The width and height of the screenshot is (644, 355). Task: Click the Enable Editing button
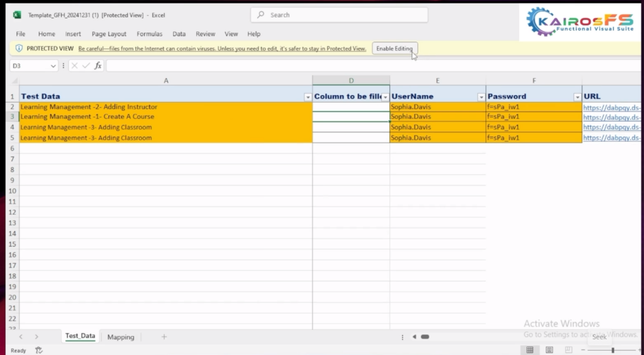click(x=394, y=48)
